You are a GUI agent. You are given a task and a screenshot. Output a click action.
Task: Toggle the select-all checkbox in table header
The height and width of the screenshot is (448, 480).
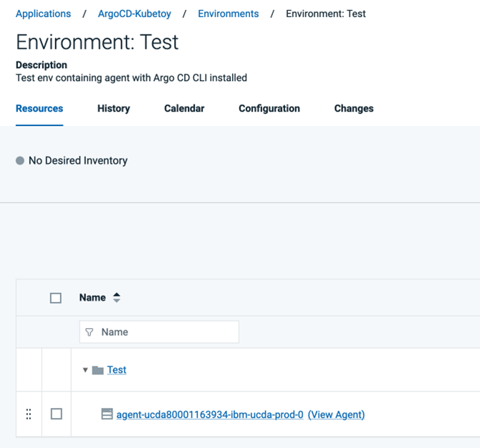[x=56, y=298]
